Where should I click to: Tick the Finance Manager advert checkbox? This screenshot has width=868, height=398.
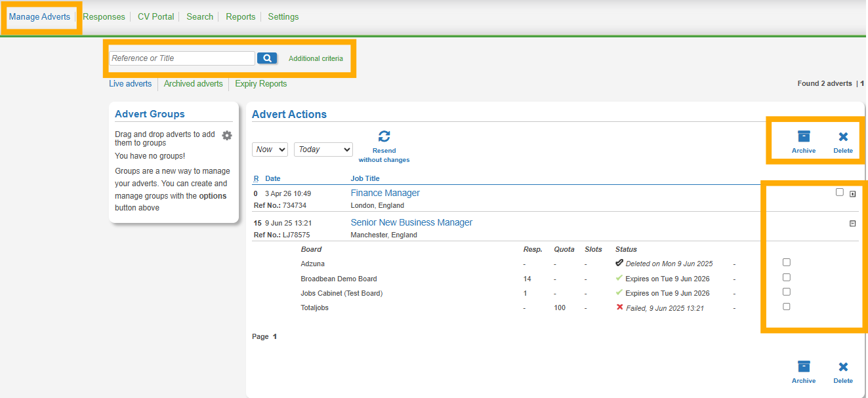coord(840,192)
